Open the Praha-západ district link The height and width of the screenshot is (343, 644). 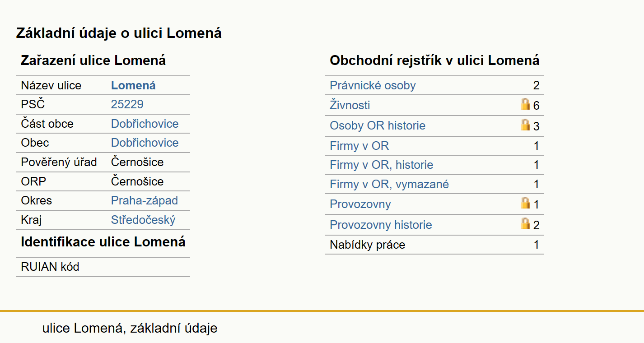144,200
